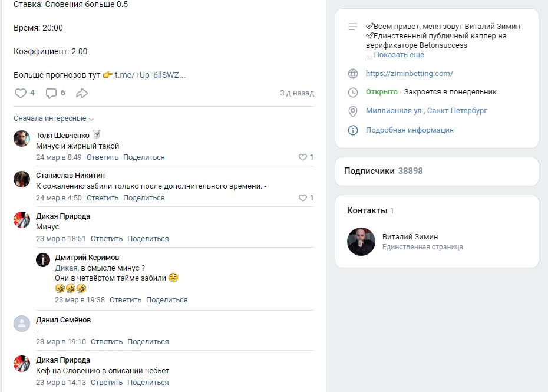Image resolution: width=548 pixels, height=392 pixels.
Task: Click the clock opening hours icon
Action: [353, 92]
